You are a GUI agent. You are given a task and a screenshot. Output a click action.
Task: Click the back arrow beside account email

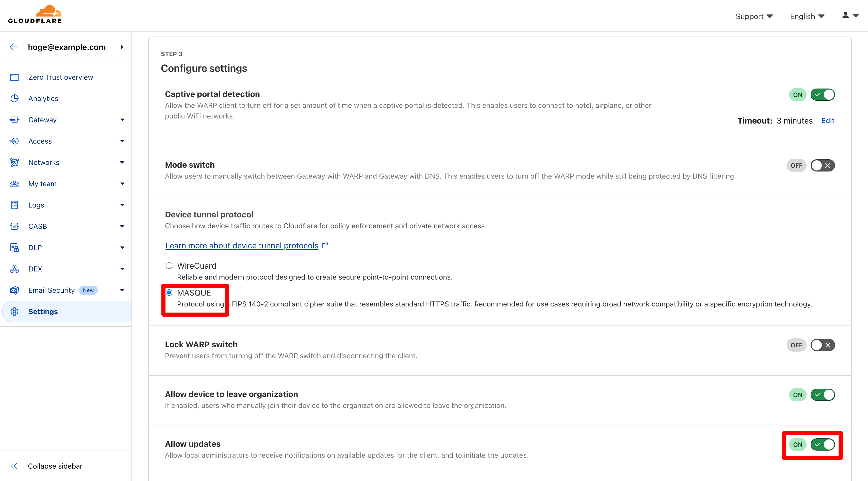click(x=14, y=47)
